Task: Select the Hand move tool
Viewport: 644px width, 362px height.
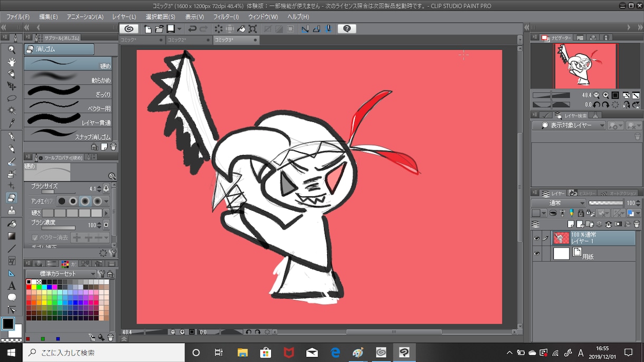Action: [x=12, y=62]
